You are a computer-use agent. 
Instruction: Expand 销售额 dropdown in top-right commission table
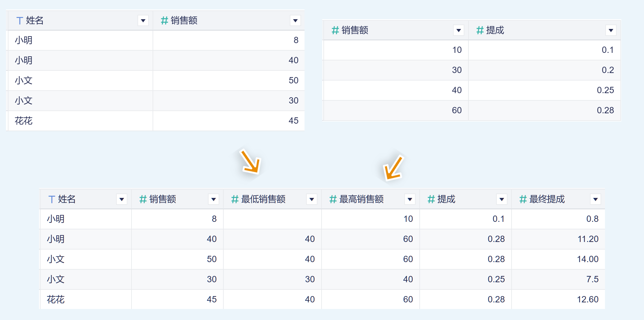point(458,31)
